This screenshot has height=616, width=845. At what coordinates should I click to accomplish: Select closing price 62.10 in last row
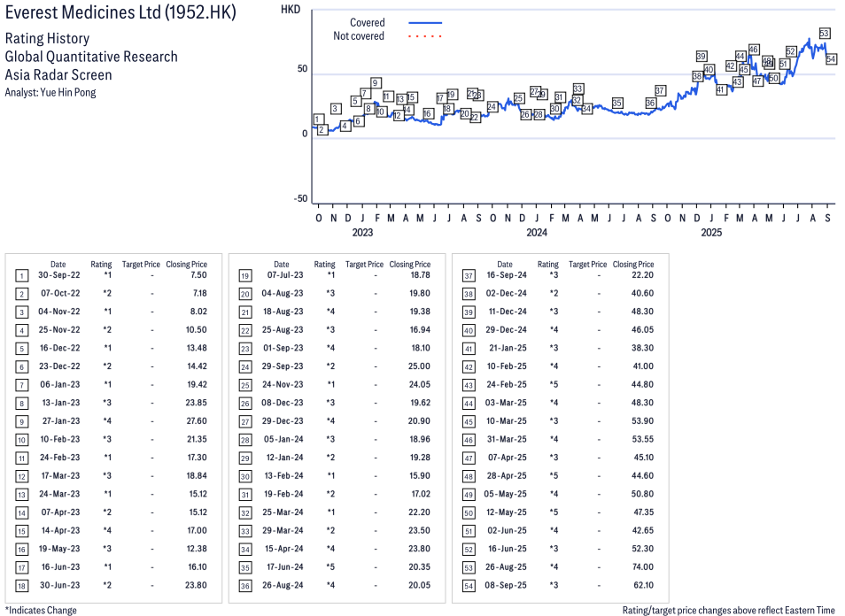pyautogui.click(x=643, y=585)
